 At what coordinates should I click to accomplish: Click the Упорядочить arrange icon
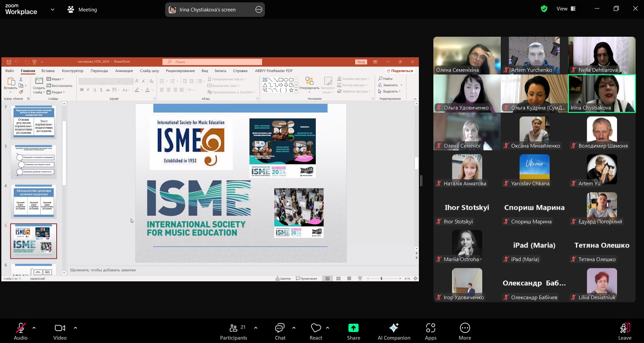[x=309, y=81]
